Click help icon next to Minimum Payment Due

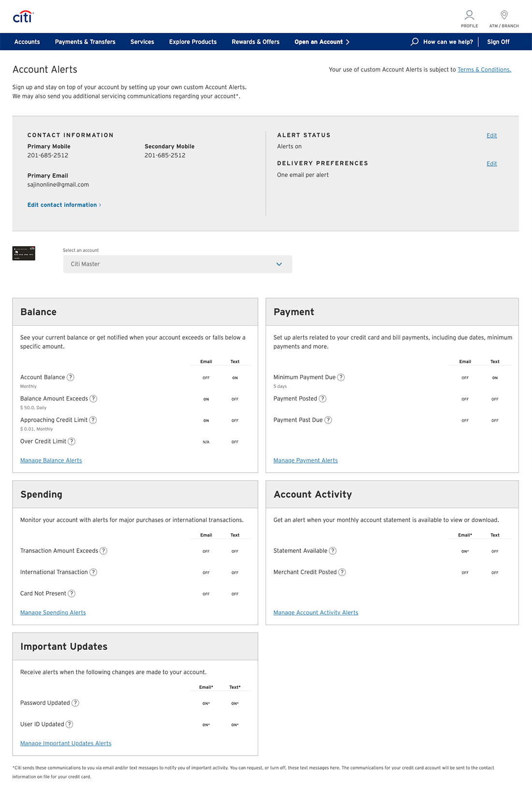(341, 377)
